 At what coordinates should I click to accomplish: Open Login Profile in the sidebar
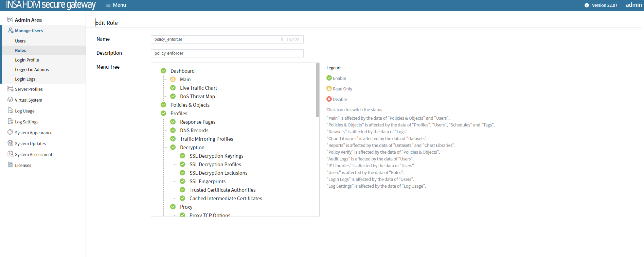tap(27, 60)
